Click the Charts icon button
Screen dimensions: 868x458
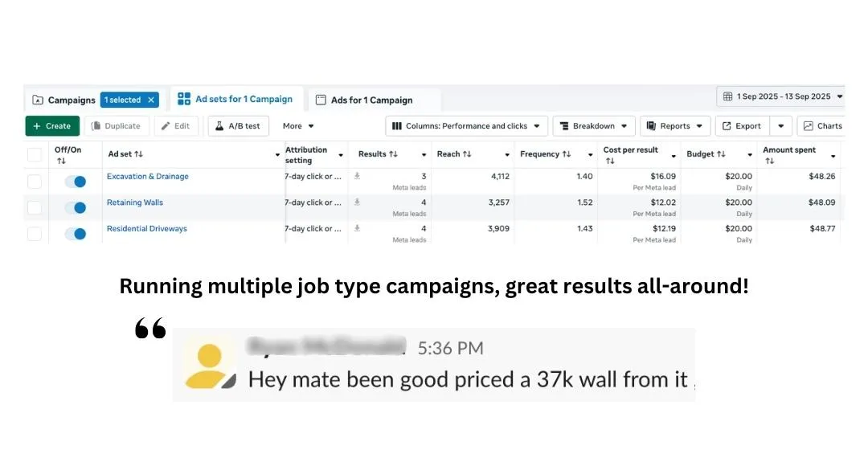coord(807,126)
